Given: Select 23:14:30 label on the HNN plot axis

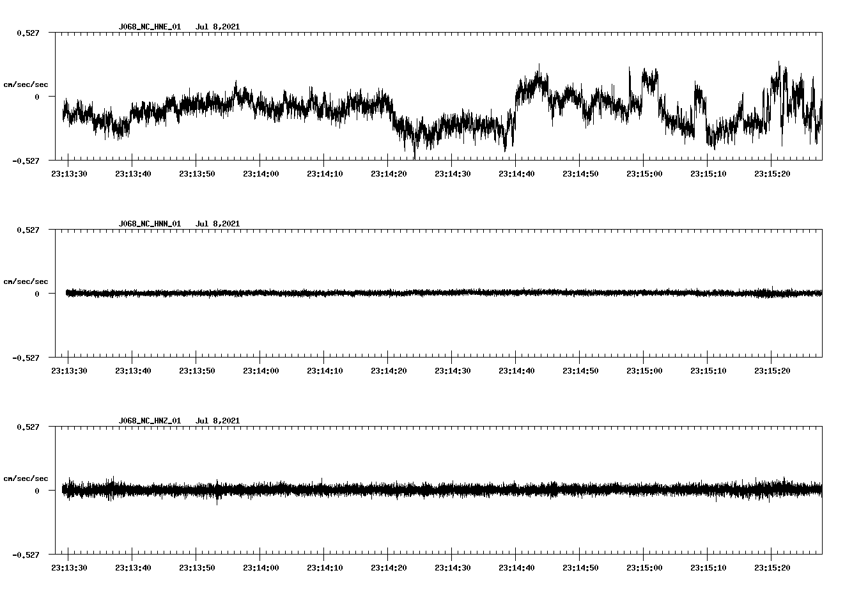Looking at the screenshot, I should point(452,370).
